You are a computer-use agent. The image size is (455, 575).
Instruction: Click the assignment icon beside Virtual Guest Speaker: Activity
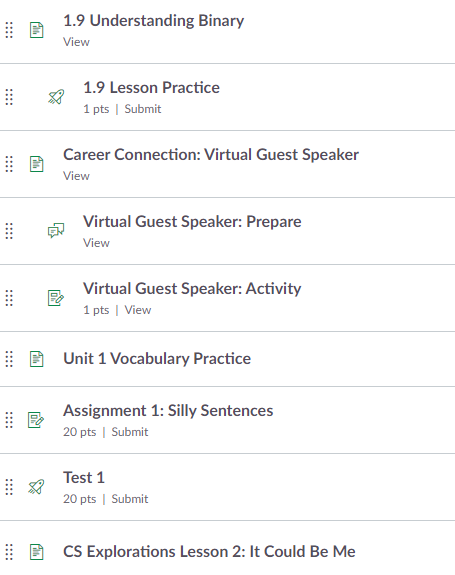tap(56, 298)
